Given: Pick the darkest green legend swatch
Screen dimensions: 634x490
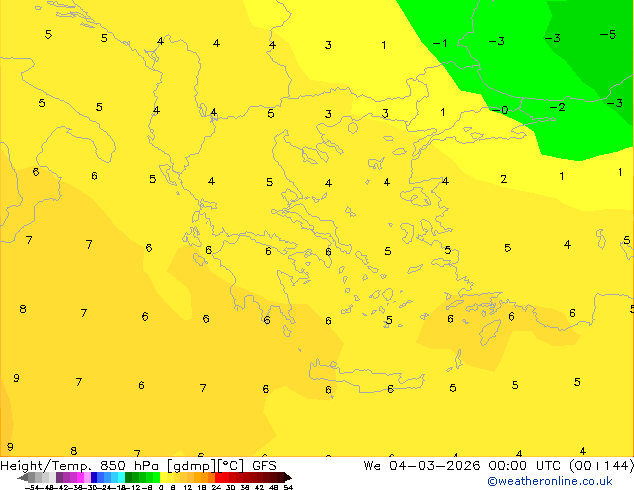Looking at the screenshot, I should (x=128, y=478).
